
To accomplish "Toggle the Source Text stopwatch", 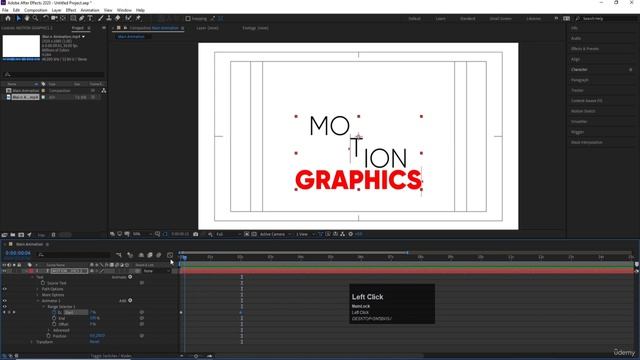I will [43, 283].
